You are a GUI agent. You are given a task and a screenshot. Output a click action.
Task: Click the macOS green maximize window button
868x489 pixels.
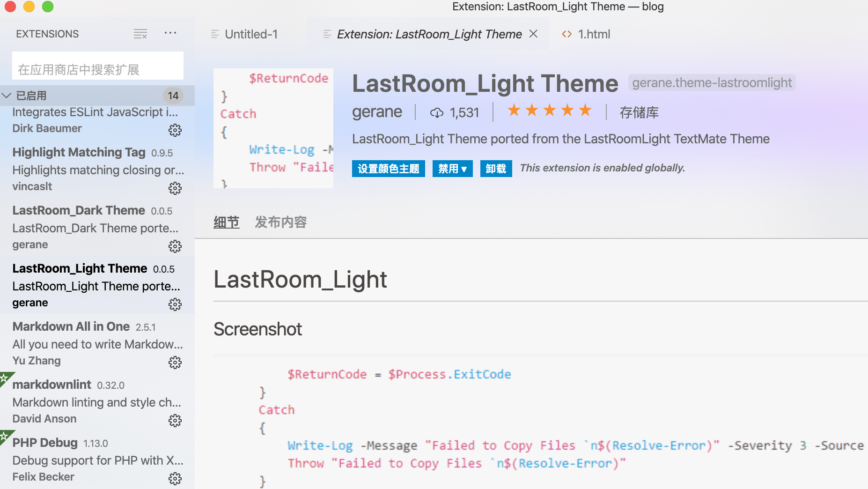[48, 7]
